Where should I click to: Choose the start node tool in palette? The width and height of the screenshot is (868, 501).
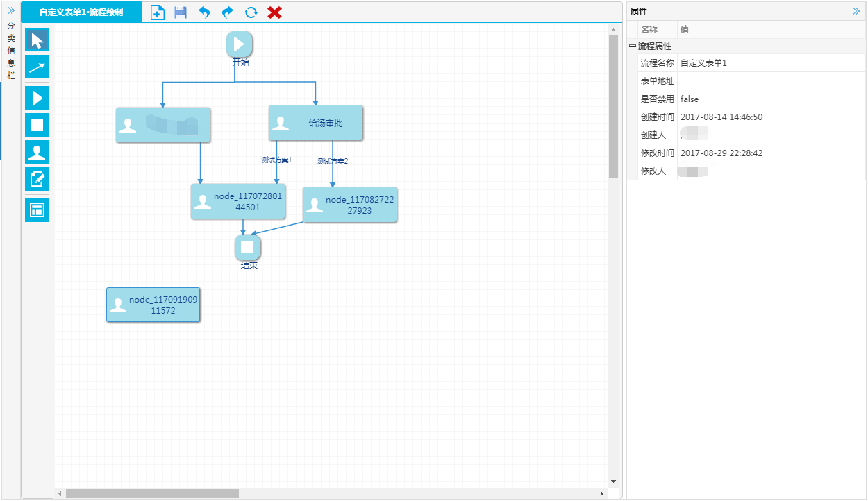coord(37,98)
